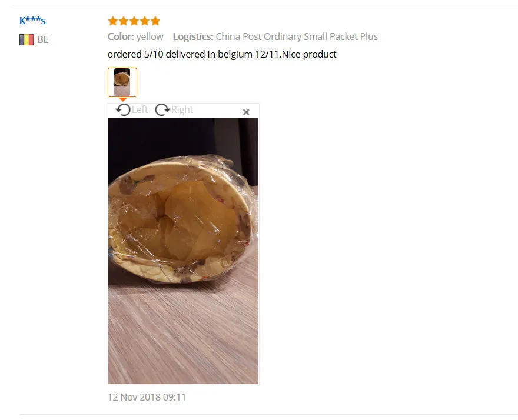518x420 pixels.
Task: Close the enlarged review photo viewer
Action: 246,112
